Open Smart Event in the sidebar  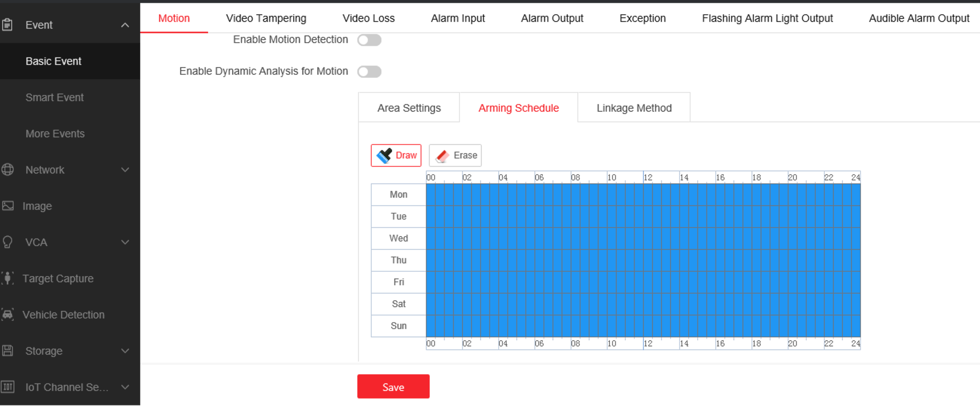(54, 97)
